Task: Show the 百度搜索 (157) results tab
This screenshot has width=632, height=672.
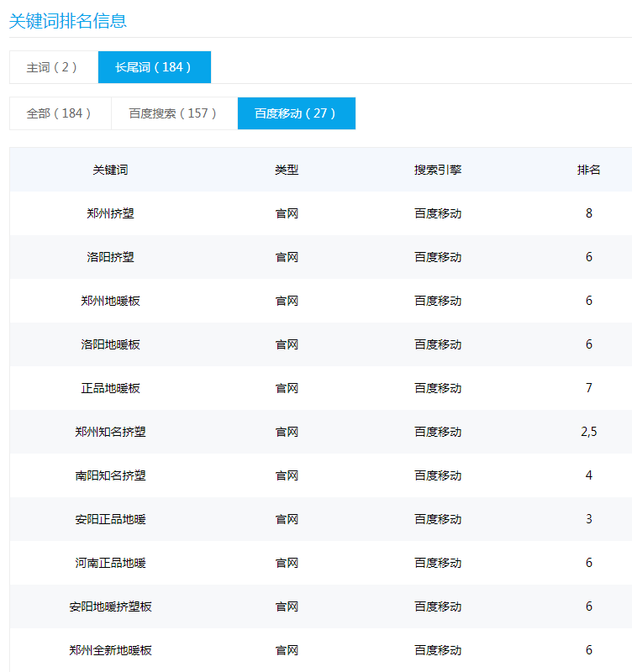Action: pyautogui.click(x=175, y=113)
